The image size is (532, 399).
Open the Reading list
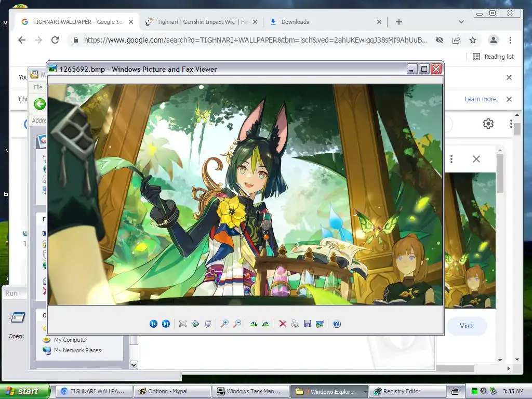(x=493, y=57)
